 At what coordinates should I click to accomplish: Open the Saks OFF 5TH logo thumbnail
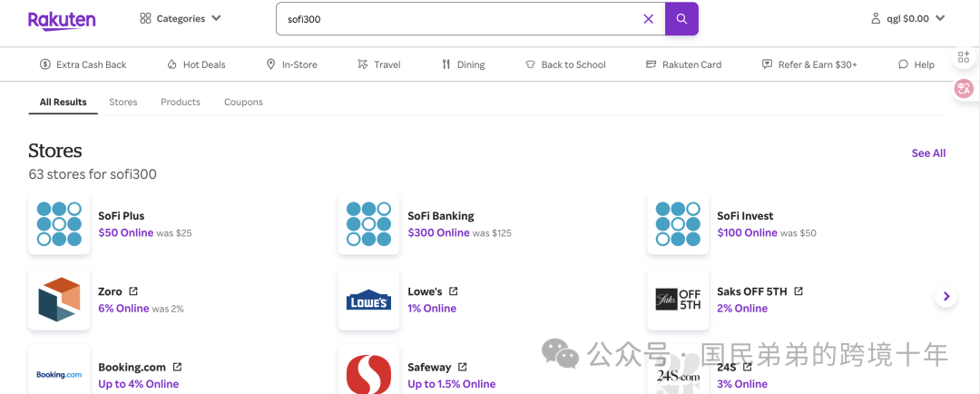click(x=678, y=300)
